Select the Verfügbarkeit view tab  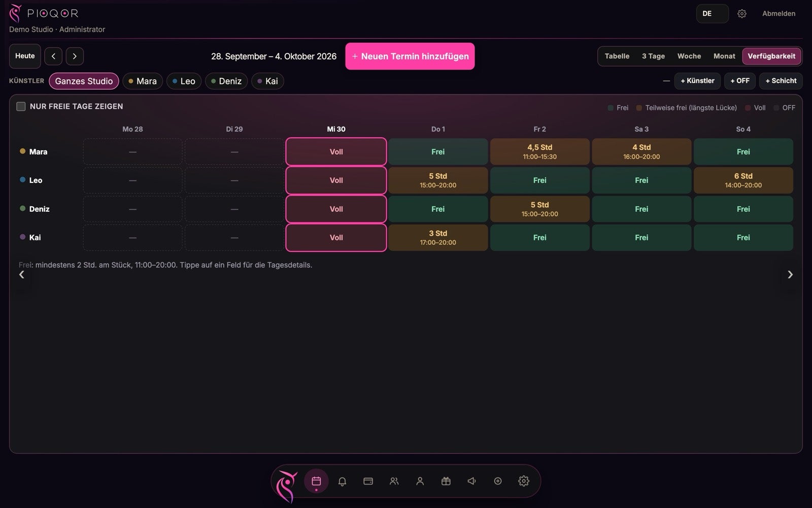point(771,56)
